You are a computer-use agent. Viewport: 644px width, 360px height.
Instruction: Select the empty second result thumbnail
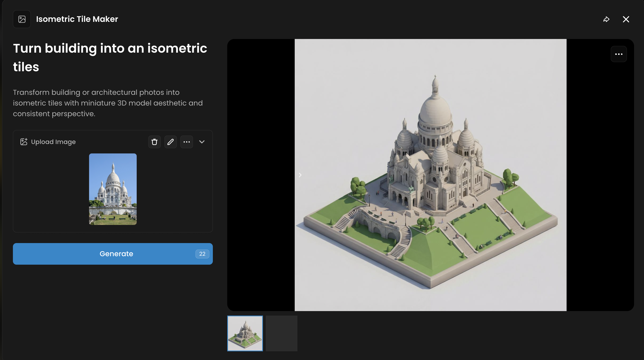[x=281, y=333]
